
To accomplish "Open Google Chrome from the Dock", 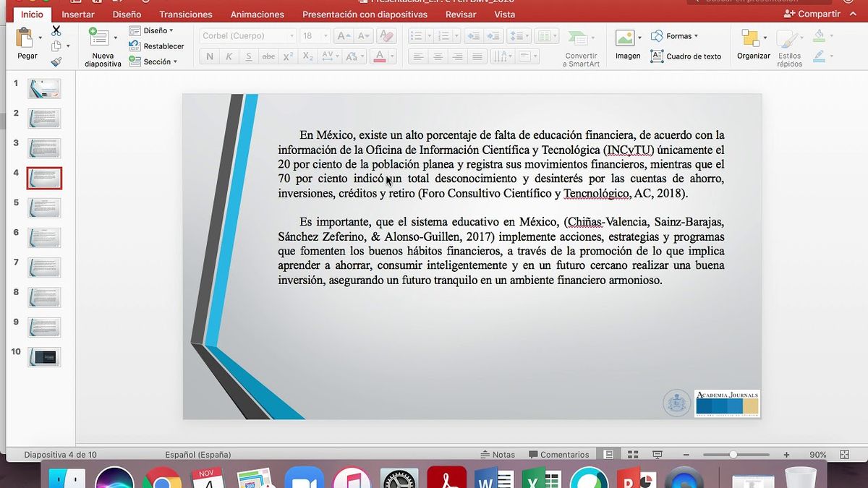I will tap(162, 478).
